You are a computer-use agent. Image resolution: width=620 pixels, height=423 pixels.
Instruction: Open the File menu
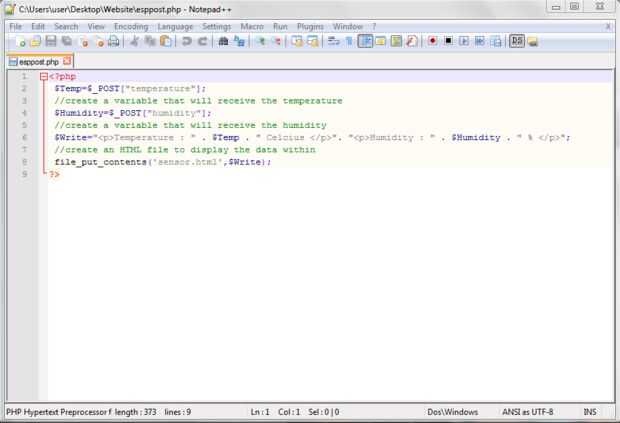16,26
